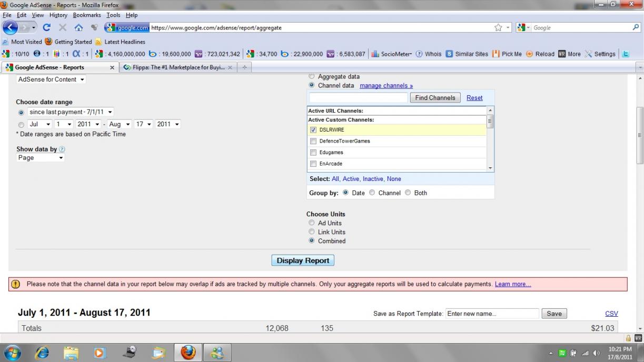
Task: Open the Edit menu
Action: click(x=21, y=15)
